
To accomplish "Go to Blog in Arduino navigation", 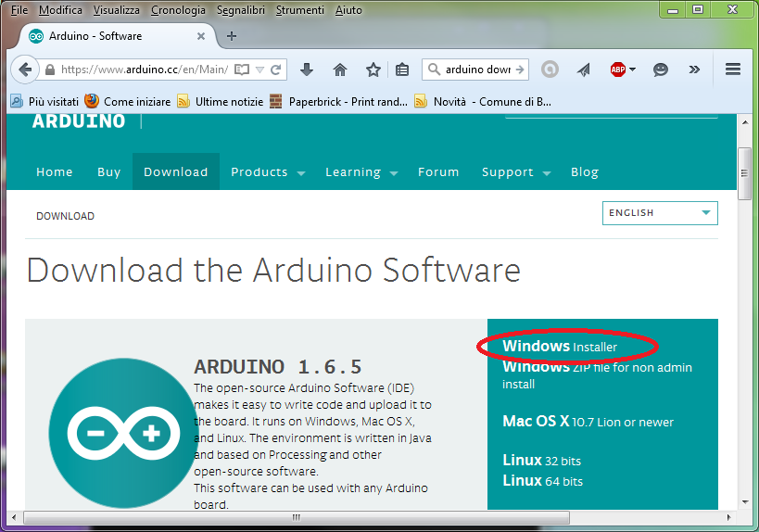I will (585, 171).
